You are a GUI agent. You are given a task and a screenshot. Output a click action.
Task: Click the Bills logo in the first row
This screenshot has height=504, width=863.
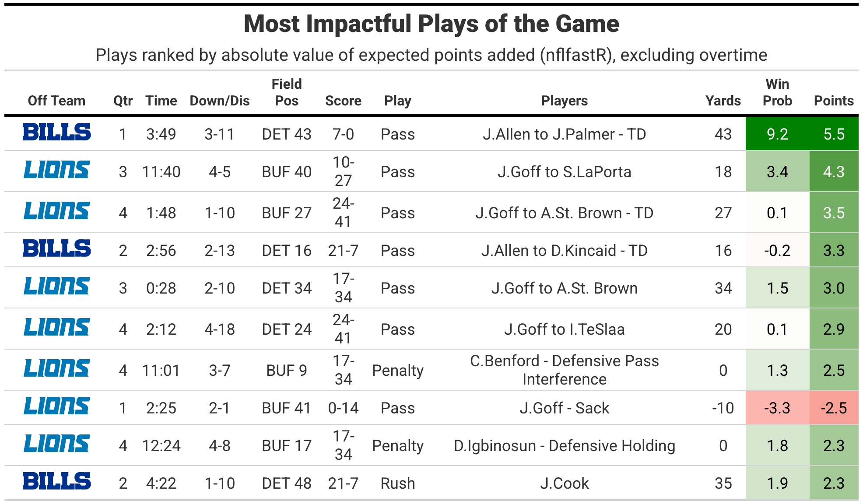click(57, 132)
